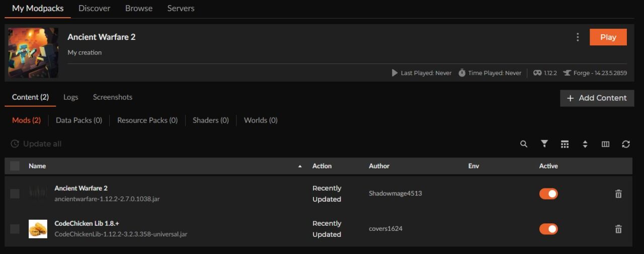644x254 pixels.
Task: Open the My Modpacks tab
Action: [38, 9]
